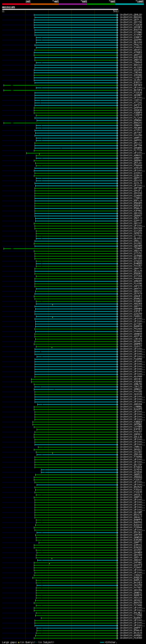Open hit UniRef100_Q8TFJ2
This screenshot has width=146, height=644.
coord(131,20)
